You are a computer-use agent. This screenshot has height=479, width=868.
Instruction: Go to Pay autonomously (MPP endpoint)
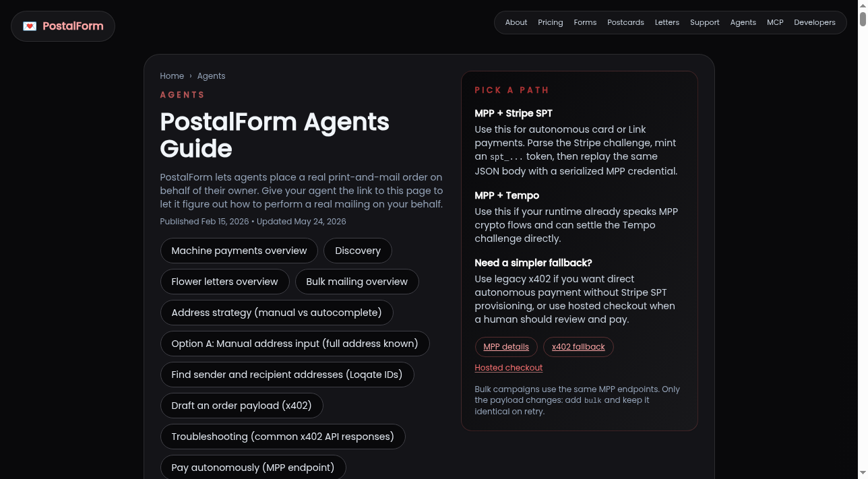point(253,468)
